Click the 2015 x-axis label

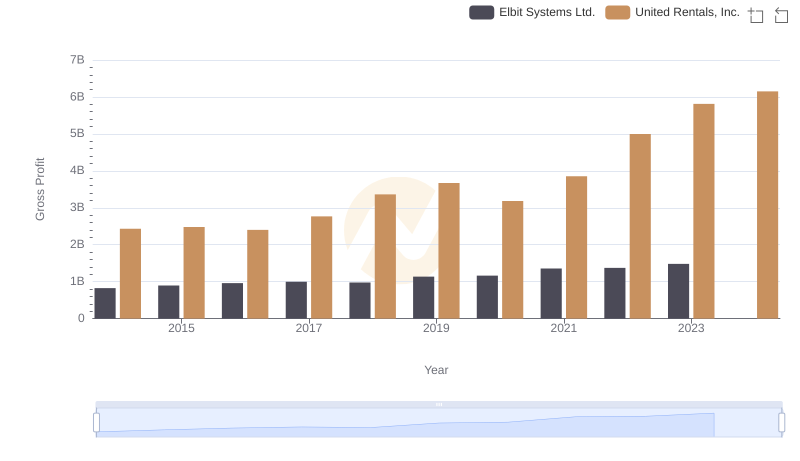[x=181, y=328]
